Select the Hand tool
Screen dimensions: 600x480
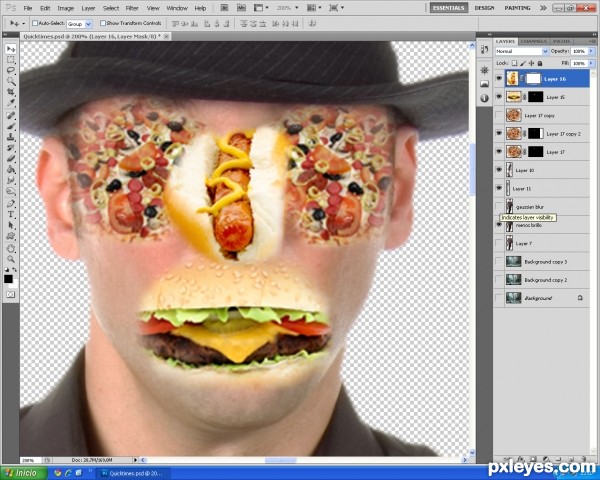[11, 248]
